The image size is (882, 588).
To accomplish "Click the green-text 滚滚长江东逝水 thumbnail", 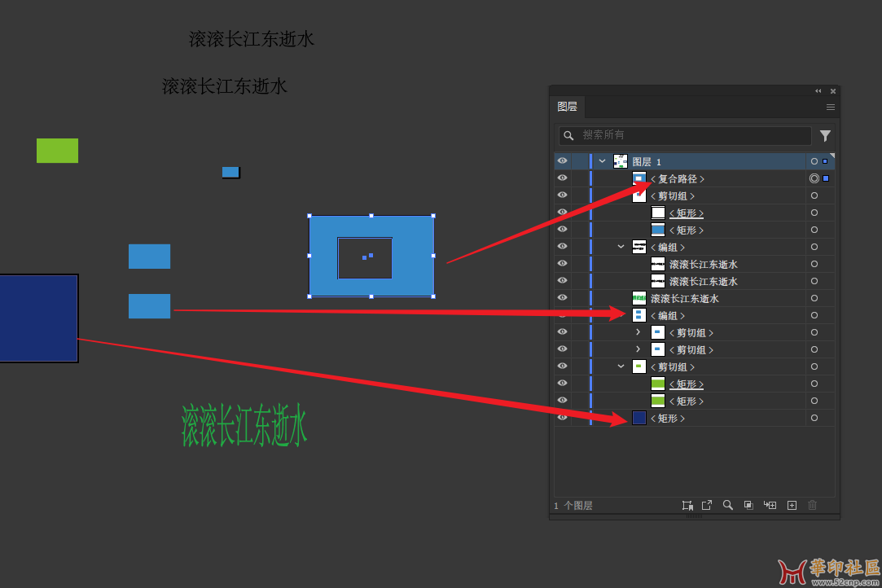I will (639, 298).
